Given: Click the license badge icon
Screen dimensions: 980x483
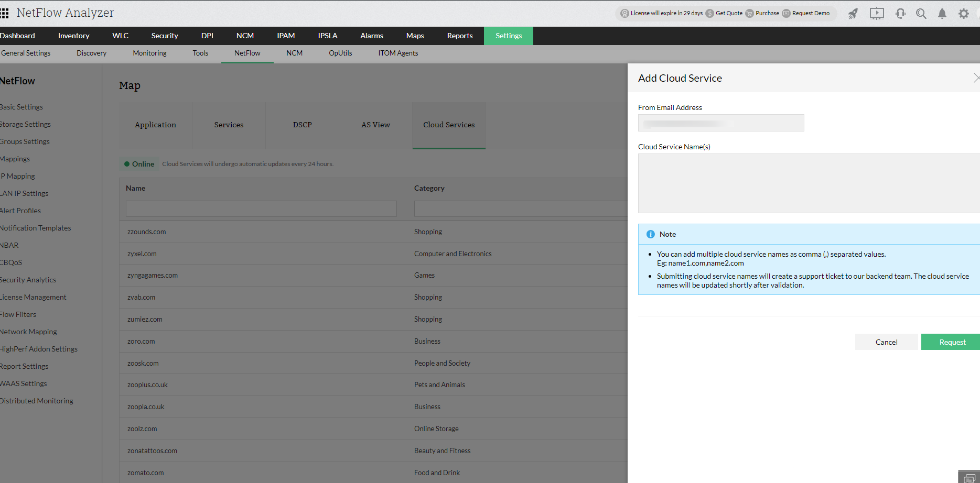Looking at the screenshot, I should tap(624, 14).
